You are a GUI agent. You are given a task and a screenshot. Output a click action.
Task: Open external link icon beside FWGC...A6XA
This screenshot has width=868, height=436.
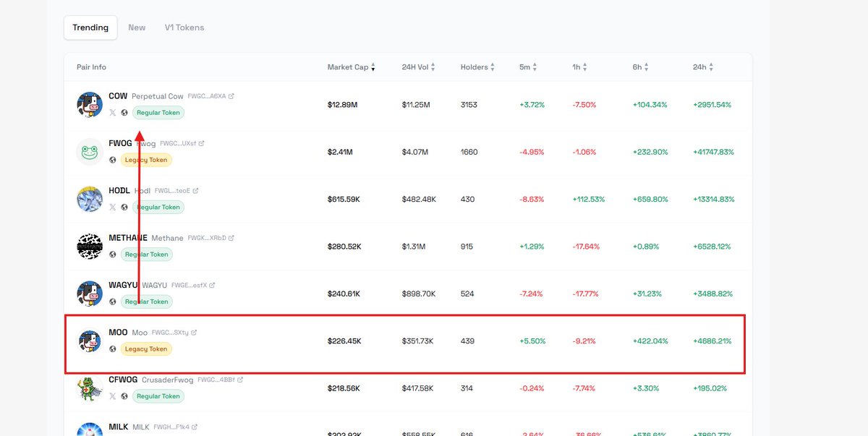tap(231, 96)
